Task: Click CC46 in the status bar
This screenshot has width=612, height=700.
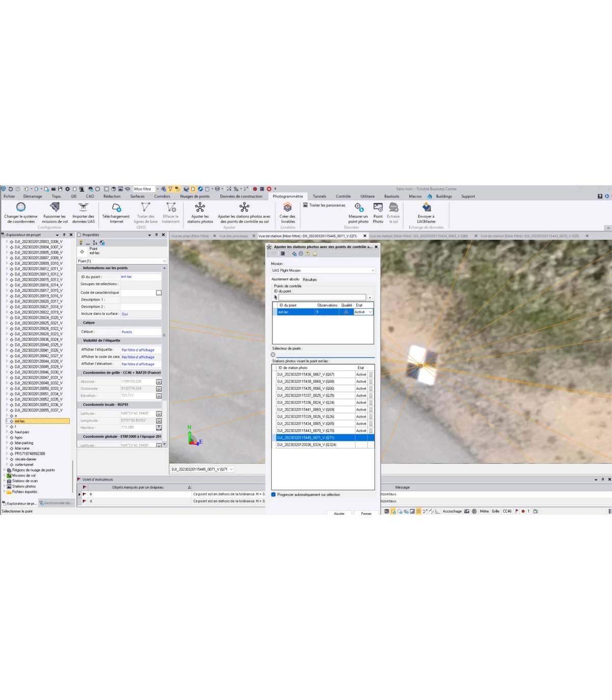Action: point(507,511)
